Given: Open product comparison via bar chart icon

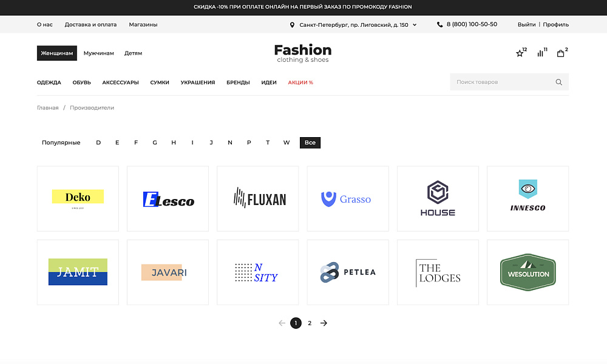Looking at the screenshot, I should [x=540, y=53].
